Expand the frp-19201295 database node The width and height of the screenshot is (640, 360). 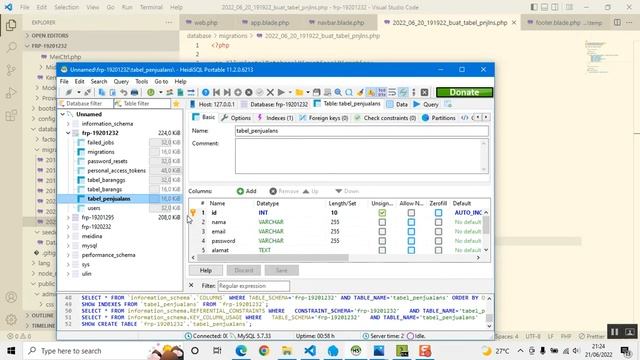68,218
